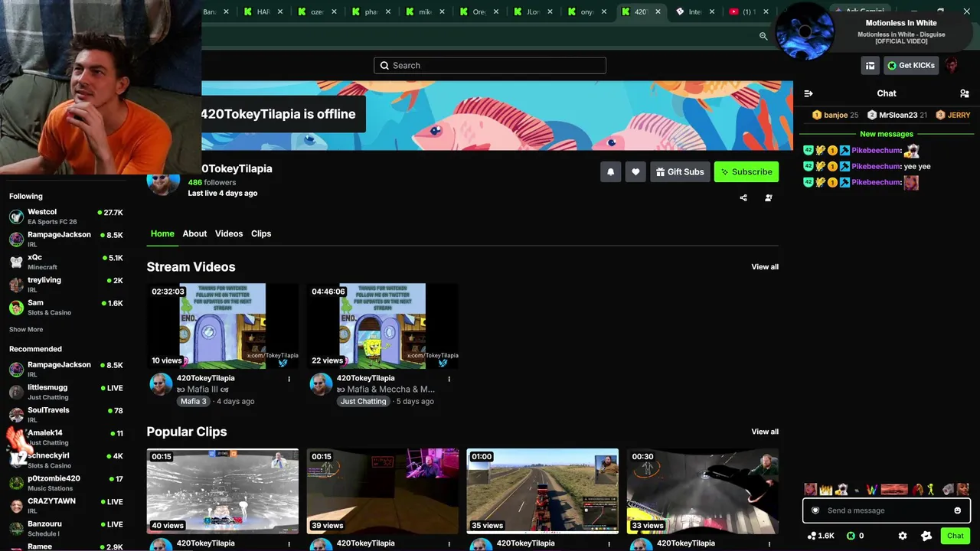Open the layout panel icon beside Get KICKs
This screenshot has width=980, height=551.
pyautogui.click(x=870, y=66)
